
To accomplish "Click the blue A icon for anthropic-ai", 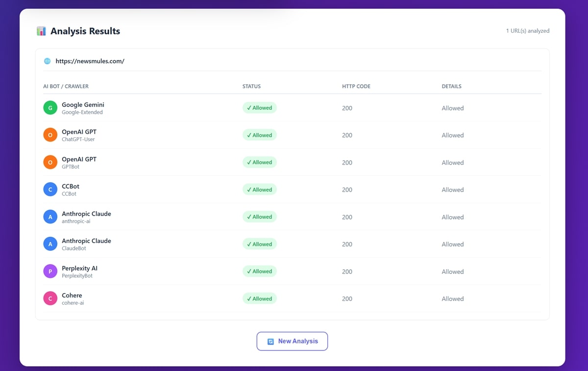I will [x=50, y=217].
